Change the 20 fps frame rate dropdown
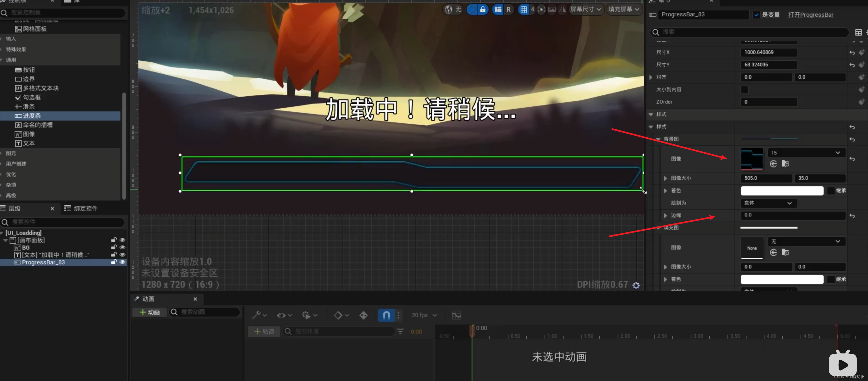The height and width of the screenshot is (381, 868). pos(424,315)
